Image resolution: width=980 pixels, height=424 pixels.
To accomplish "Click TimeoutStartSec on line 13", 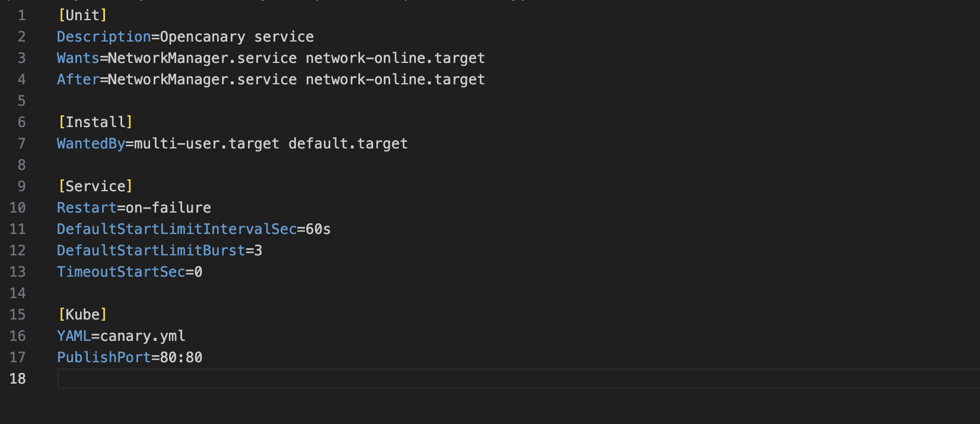I will click(121, 272).
